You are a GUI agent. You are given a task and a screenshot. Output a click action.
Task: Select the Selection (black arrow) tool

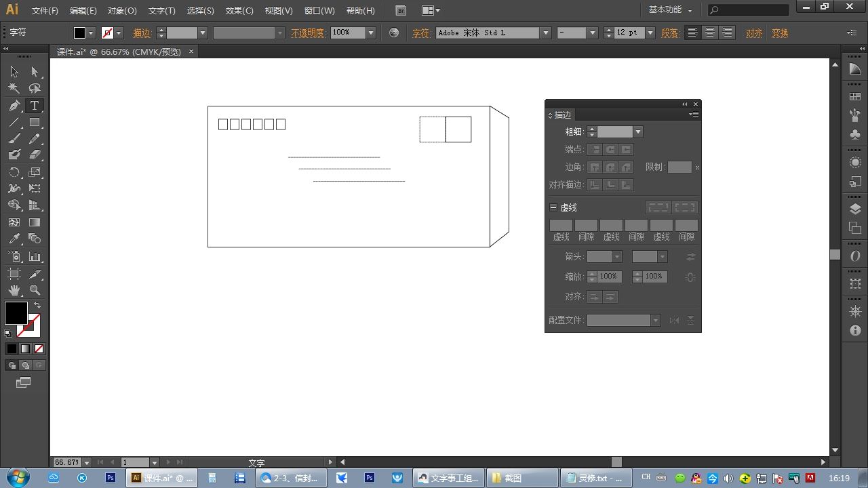[14, 72]
